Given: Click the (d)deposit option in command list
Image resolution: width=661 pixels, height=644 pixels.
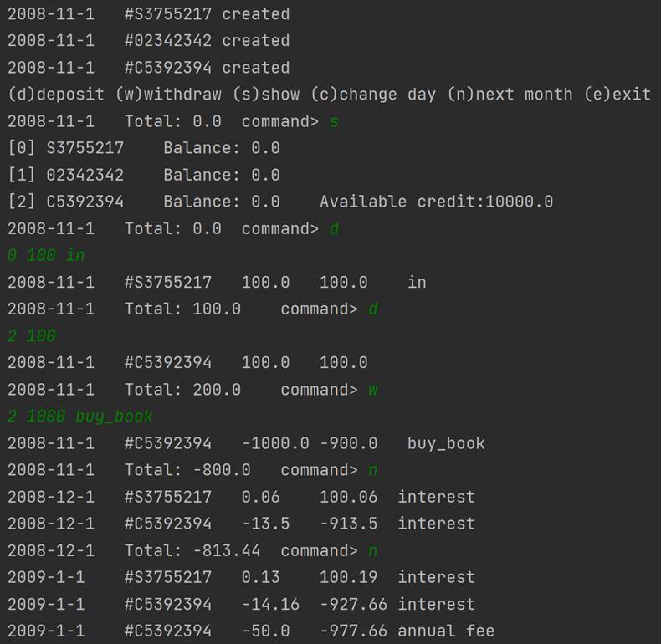Looking at the screenshot, I should click(55, 95).
